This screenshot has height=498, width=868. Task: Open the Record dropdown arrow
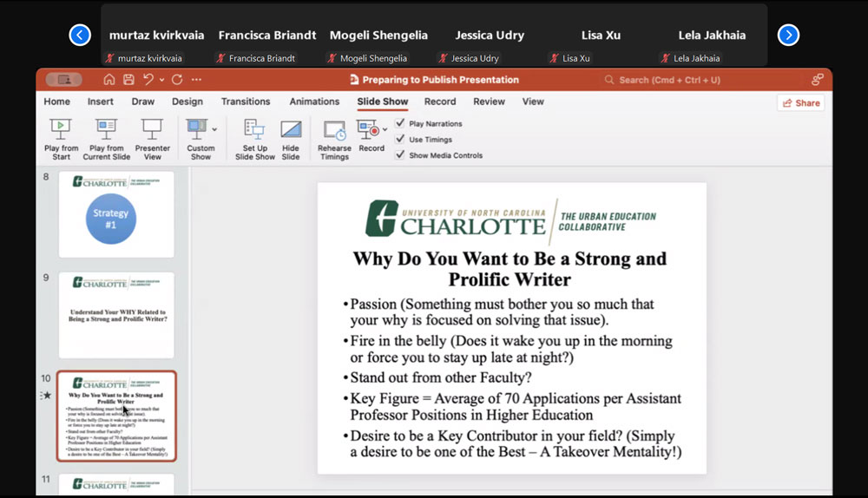[385, 130]
